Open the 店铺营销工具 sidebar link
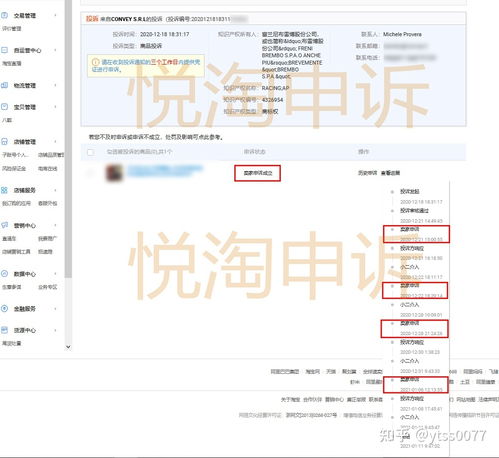Image resolution: width=499 pixels, height=458 pixels. [x=16, y=252]
